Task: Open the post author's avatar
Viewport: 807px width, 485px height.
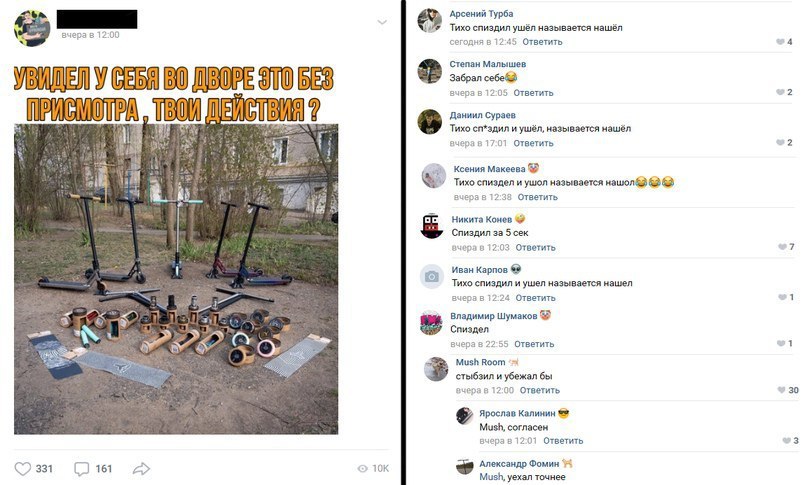Action: (x=32, y=28)
